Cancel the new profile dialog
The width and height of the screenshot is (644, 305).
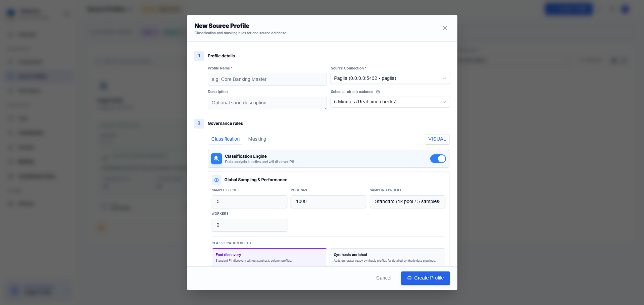[384, 278]
